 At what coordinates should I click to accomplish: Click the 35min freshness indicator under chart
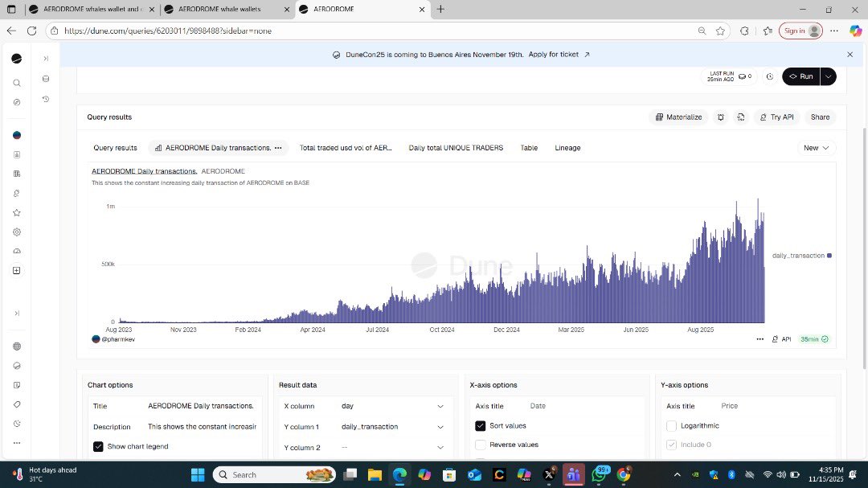pos(814,339)
